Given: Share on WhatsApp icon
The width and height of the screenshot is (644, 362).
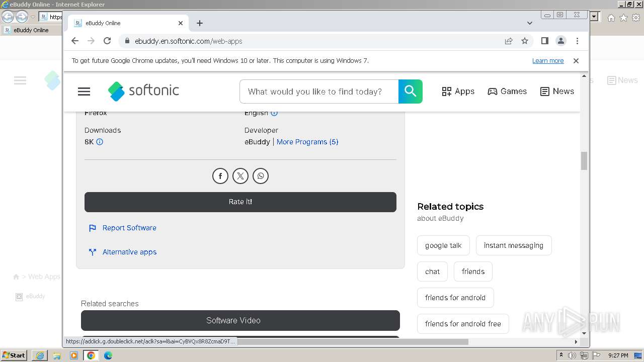Looking at the screenshot, I should [261, 176].
